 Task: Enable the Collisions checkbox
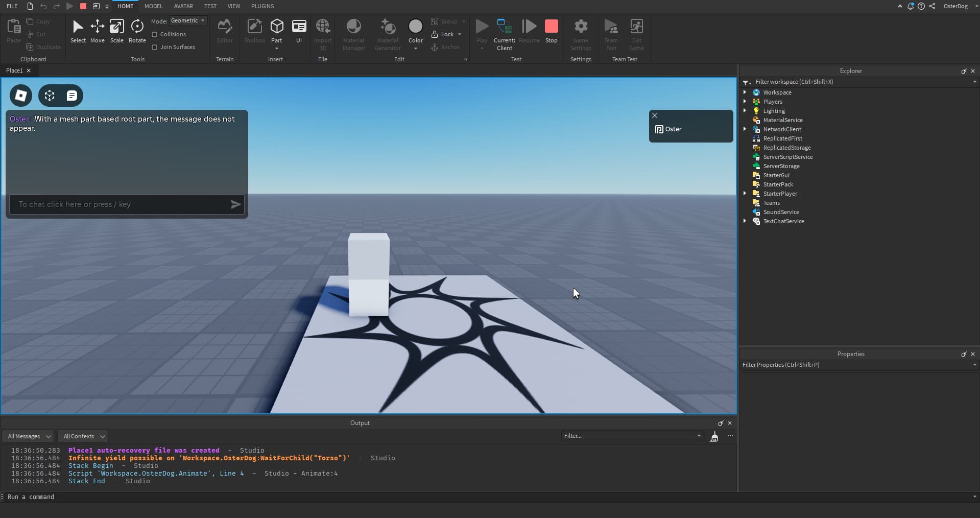click(155, 34)
